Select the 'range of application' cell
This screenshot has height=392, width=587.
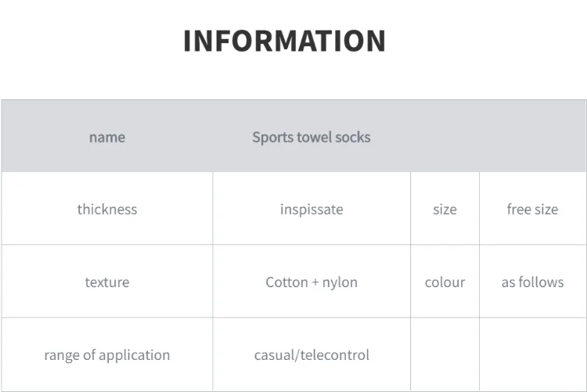pos(107,354)
